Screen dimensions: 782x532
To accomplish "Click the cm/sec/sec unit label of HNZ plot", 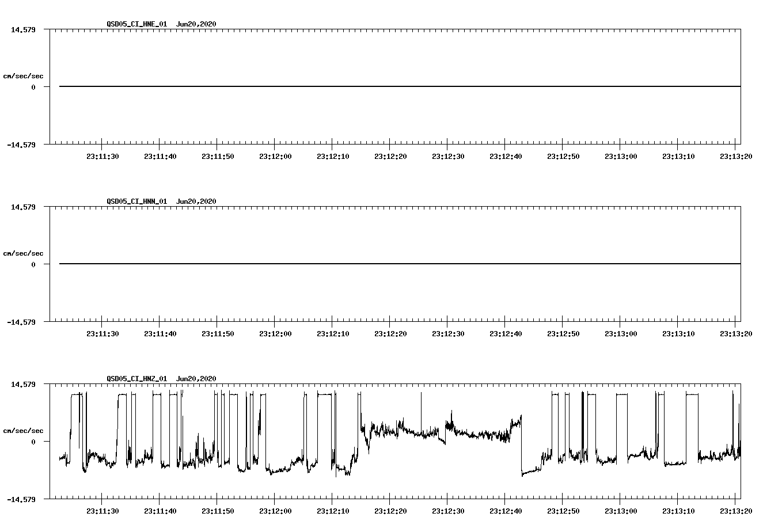I will point(23,431).
